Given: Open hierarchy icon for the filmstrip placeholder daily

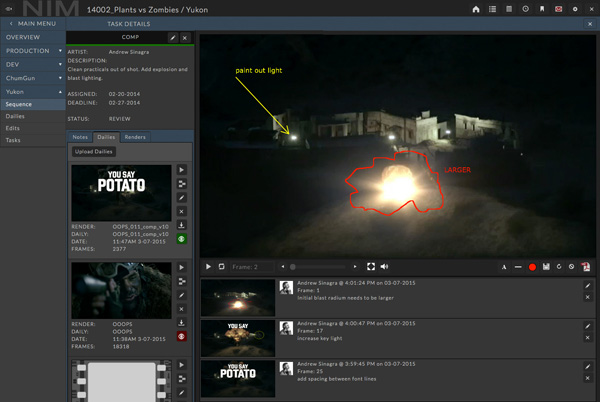Looking at the screenshot, I should (182, 379).
